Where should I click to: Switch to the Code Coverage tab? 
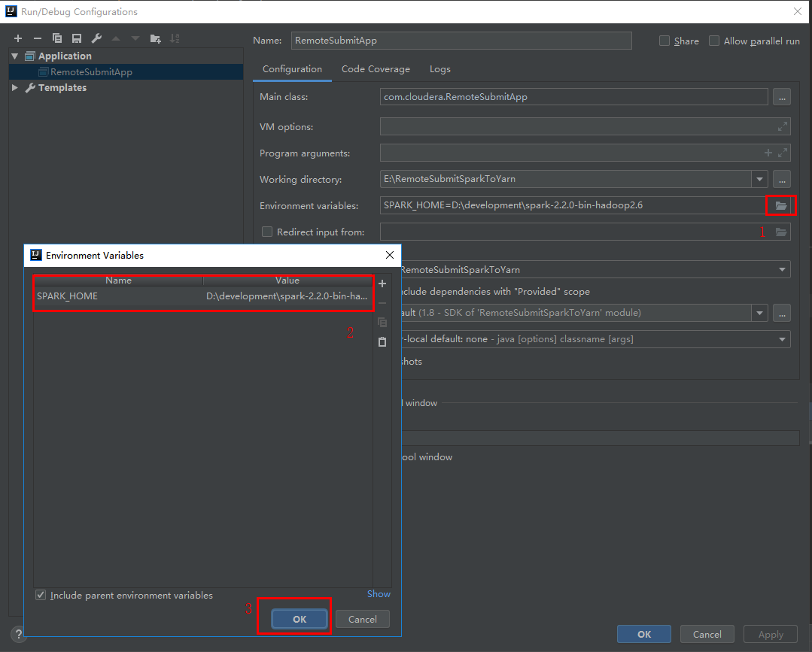(375, 68)
